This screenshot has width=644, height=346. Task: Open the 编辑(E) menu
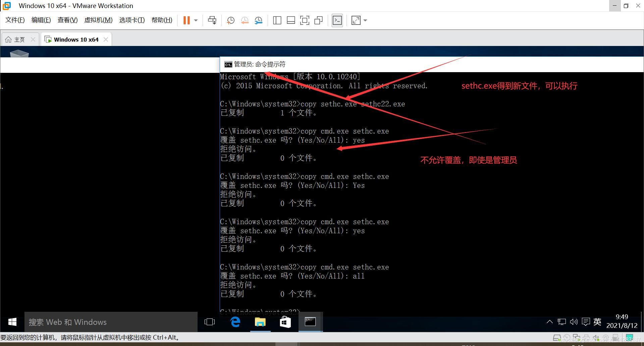(41, 20)
